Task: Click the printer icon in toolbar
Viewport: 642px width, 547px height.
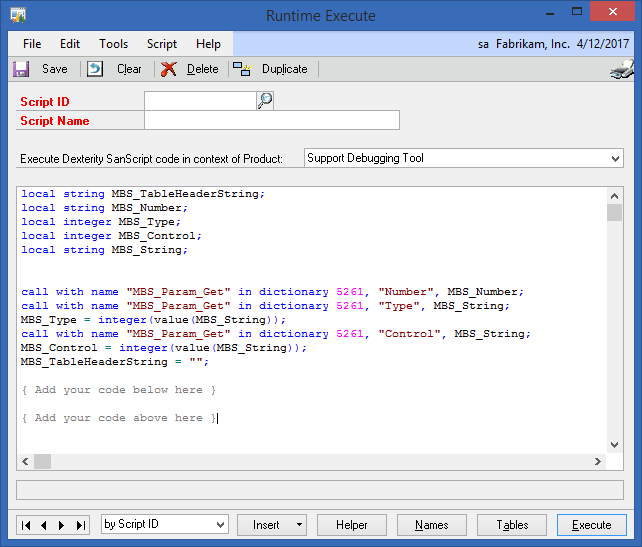Action: click(622, 70)
